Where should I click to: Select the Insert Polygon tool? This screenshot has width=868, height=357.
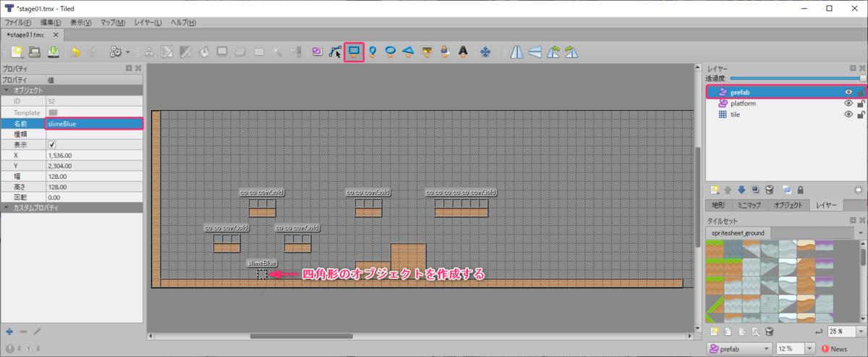coord(409,52)
